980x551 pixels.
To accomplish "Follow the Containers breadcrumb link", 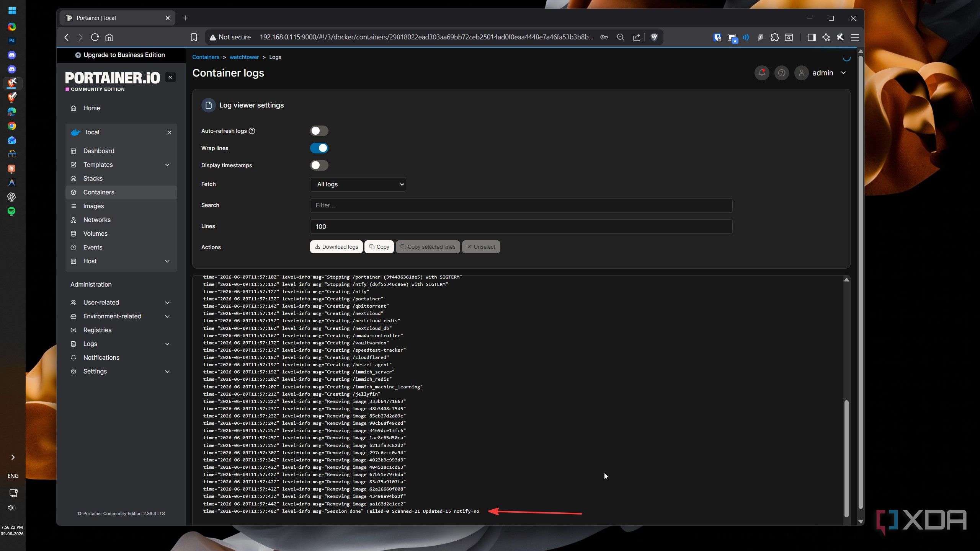I will pyautogui.click(x=206, y=57).
